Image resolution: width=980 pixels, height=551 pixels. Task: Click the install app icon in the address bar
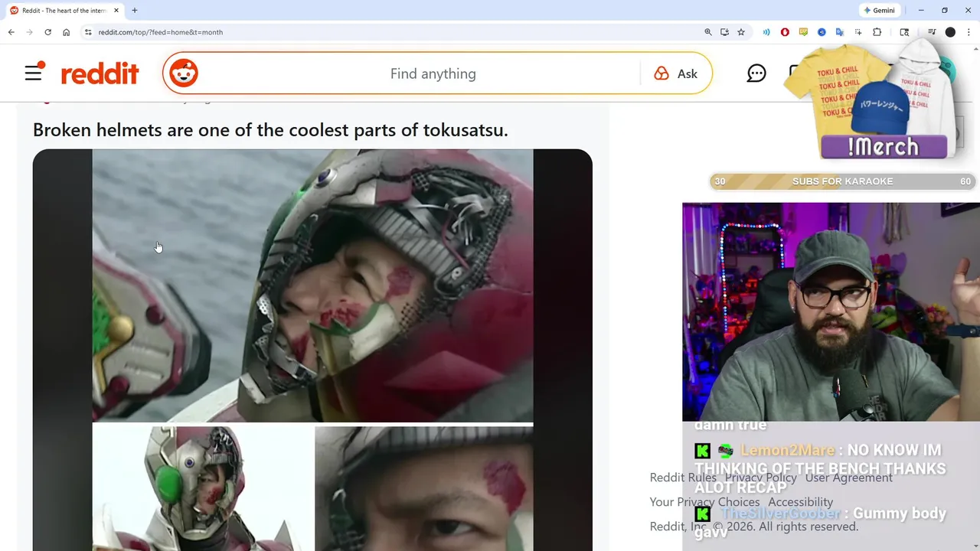(725, 32)
